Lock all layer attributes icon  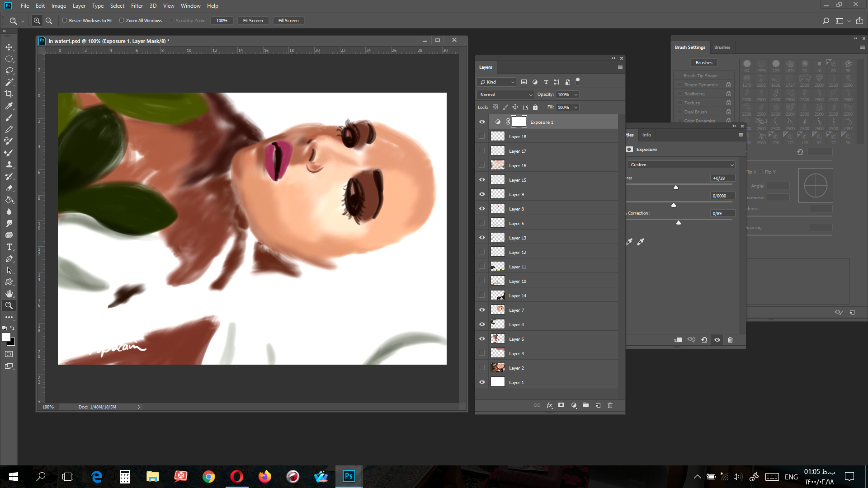tap(535, 107)
